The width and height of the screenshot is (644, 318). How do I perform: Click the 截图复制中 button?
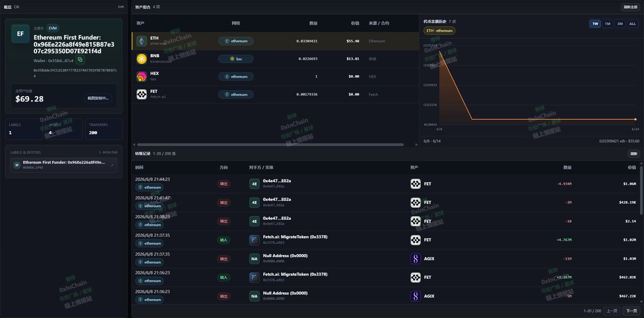tap(99, 98)
